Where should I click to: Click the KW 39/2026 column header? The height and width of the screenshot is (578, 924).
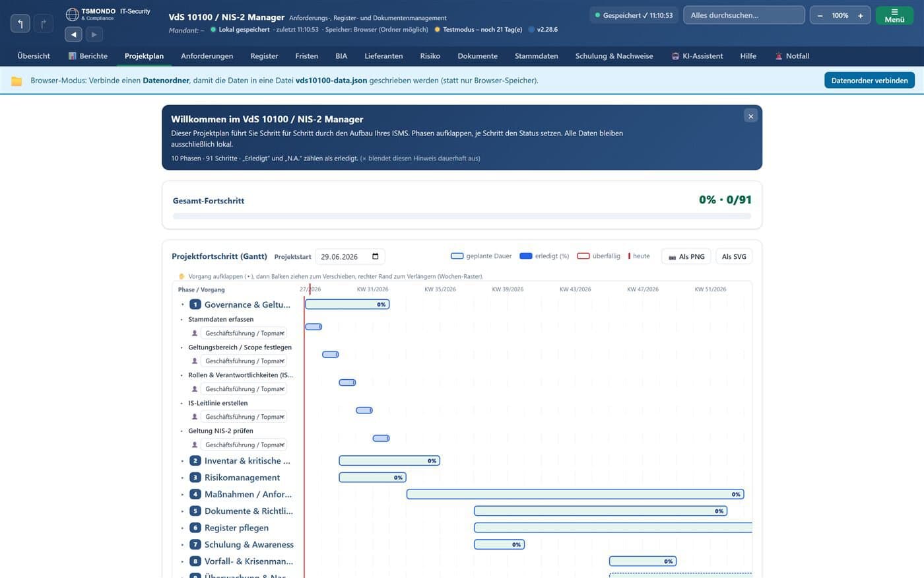point(508,289)
